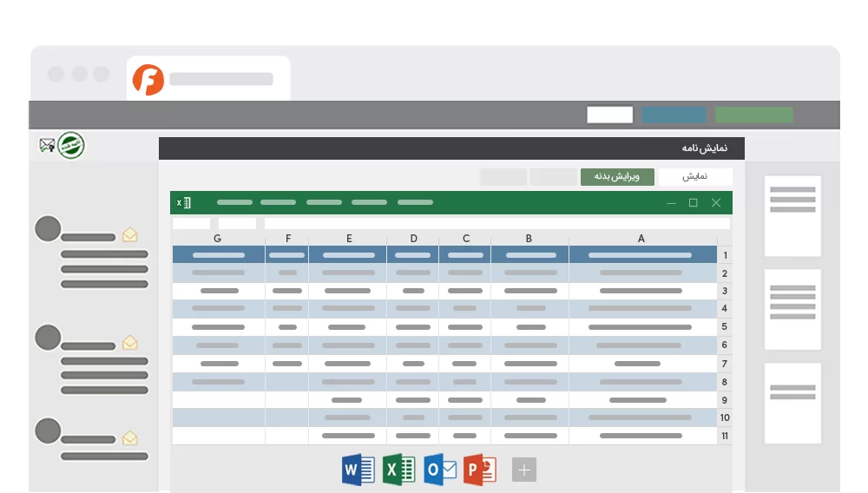Open the first page thumbnail on right
This screenshot has height=493, width=868.
pos(792,216)
